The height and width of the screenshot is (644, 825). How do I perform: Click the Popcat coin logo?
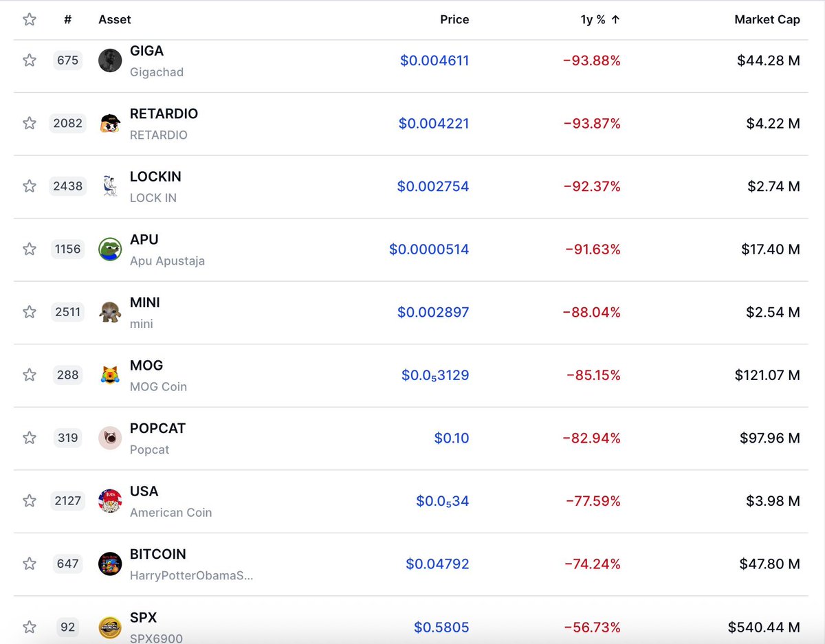coord(110,438)
